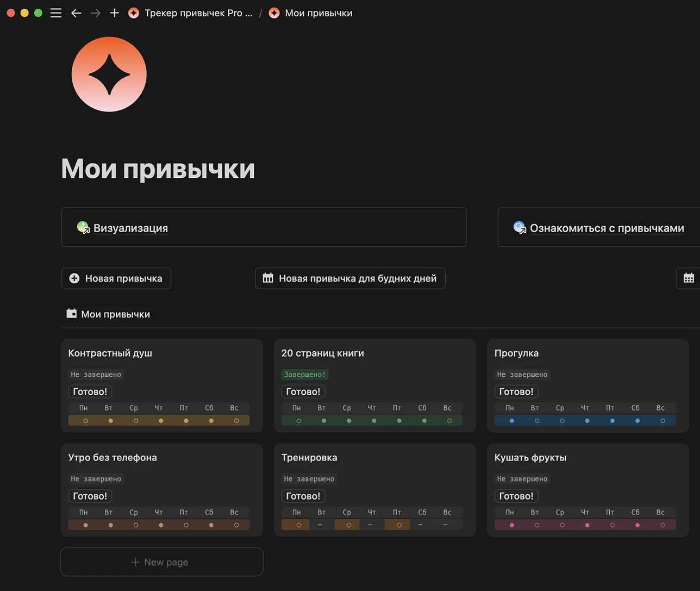Image resolution: width=700 pixels, height=591 pixels.
Task: Toggle Monday circle in Контрастный душ card
Action: pyautogui.click(x=85, y=421)
